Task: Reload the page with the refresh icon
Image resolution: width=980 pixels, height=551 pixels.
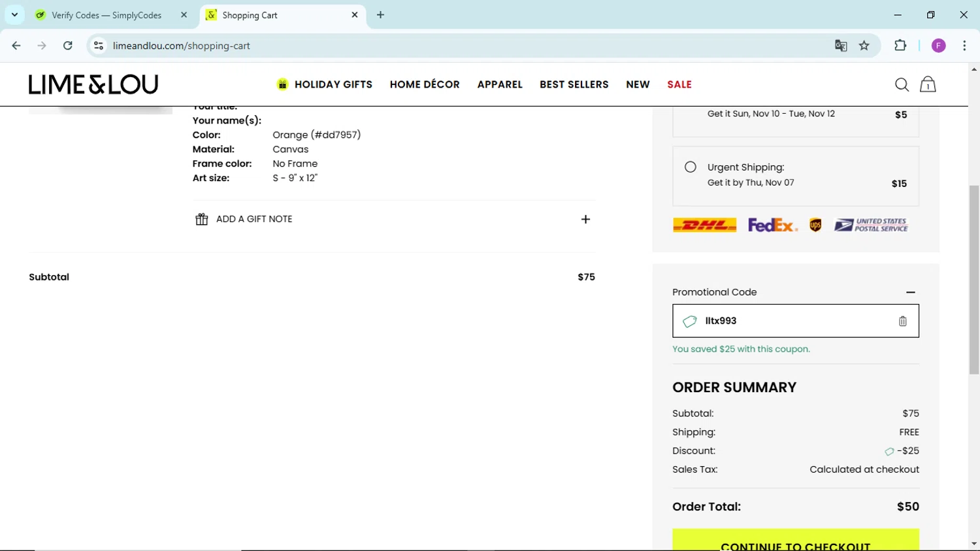Action: coord(68,46)
